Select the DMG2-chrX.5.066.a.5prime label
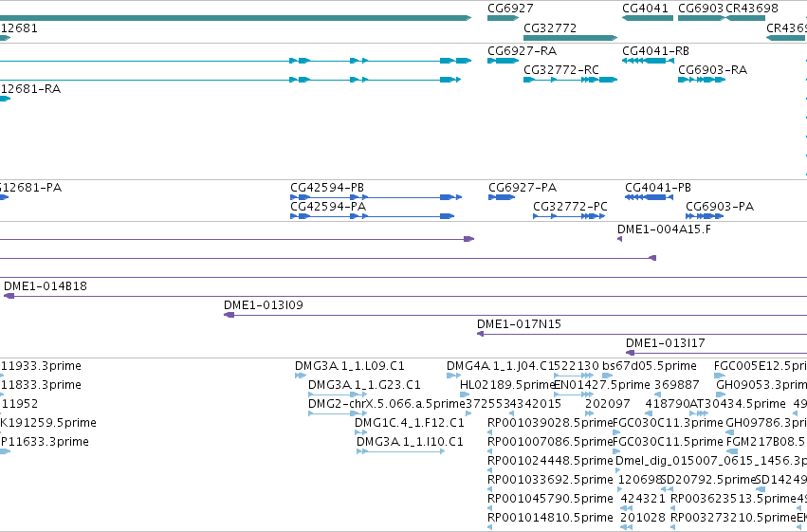 click(387, 404)
